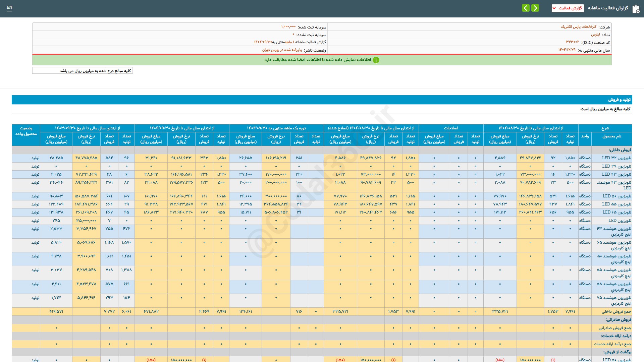Click the green info circle icon
Image resolution: width=644 pixels, height=362 pixels.
[376, 60]
